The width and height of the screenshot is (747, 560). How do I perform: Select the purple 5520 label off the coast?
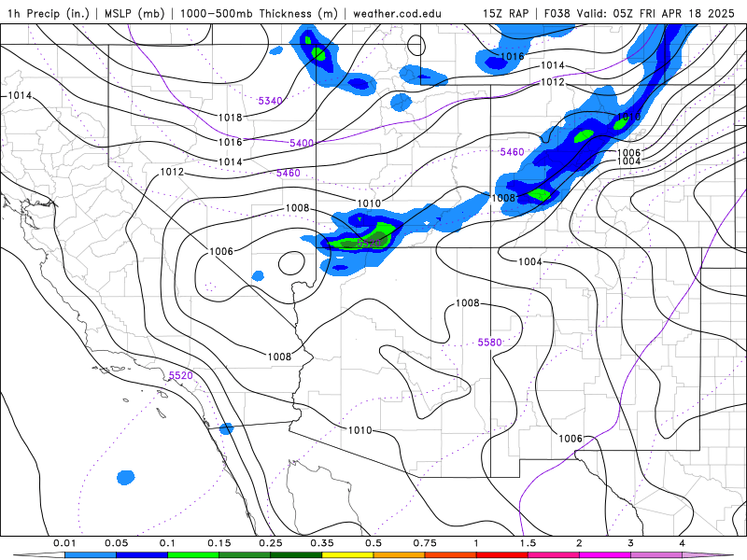coord(180,375)
